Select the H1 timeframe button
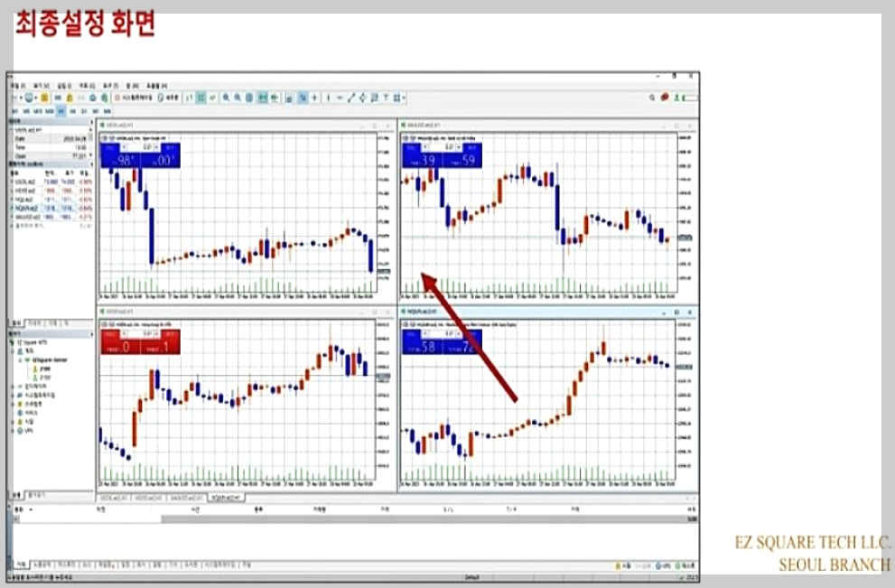Screen dimensions: 895x588 click(61, 111)
